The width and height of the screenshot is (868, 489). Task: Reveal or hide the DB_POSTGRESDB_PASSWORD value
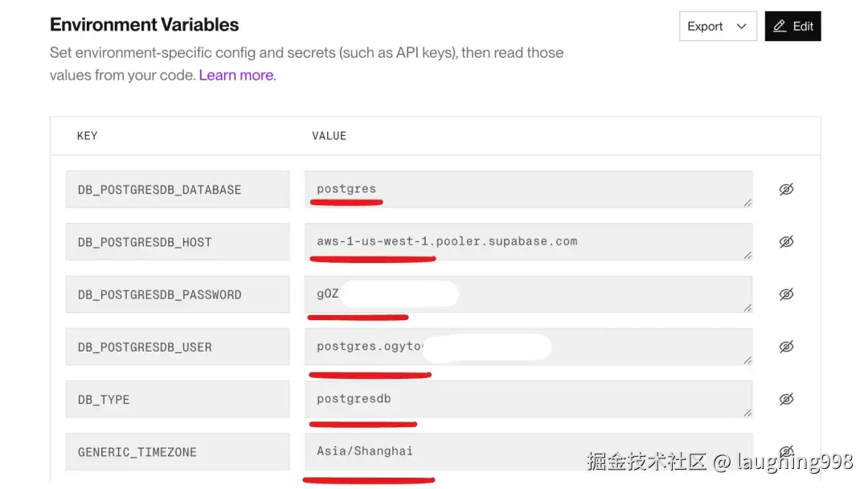pos(786,294)
